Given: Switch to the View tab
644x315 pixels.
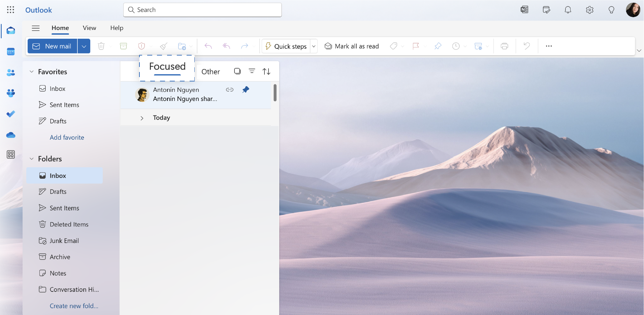Looking at the screenshot, I should 90,28.
